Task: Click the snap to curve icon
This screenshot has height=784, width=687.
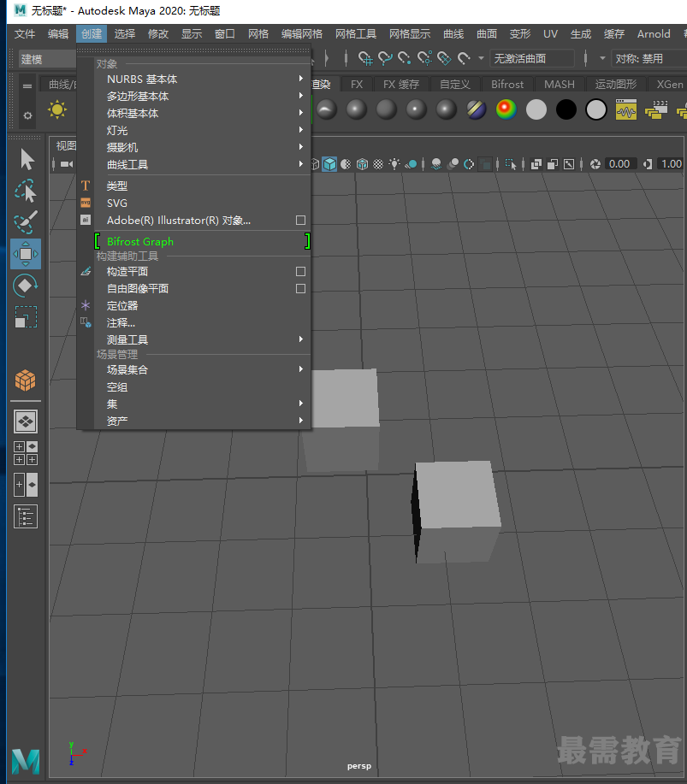Action: [385, 58]
